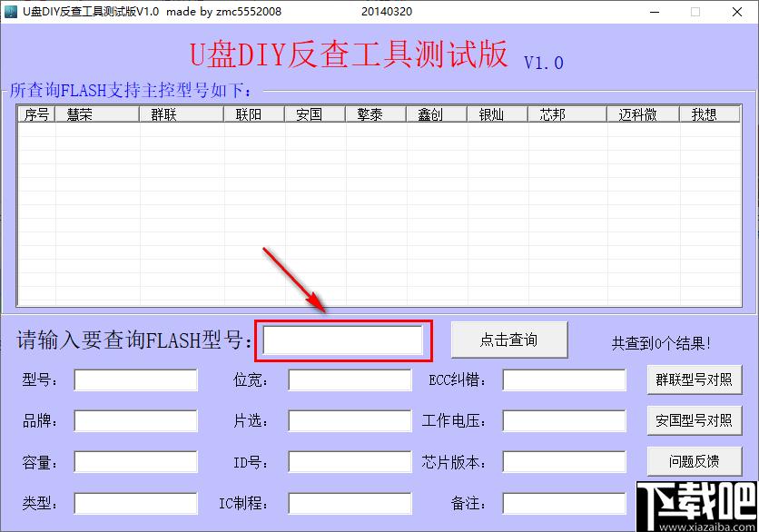Click the IC制程 field
This screenshot has height=532, width=759.
pos(350,504)
